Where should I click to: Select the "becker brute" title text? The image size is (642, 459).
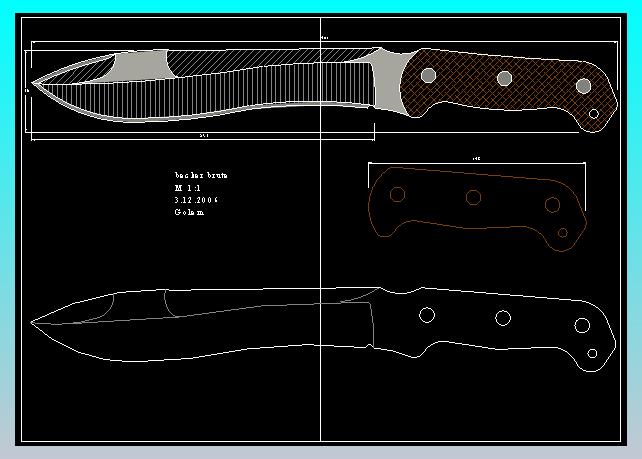201,175
